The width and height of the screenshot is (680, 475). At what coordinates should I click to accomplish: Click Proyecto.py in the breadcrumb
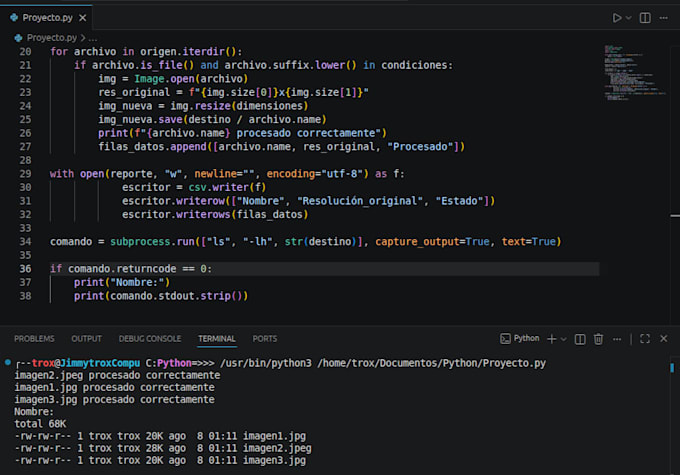tap(52, 38)
